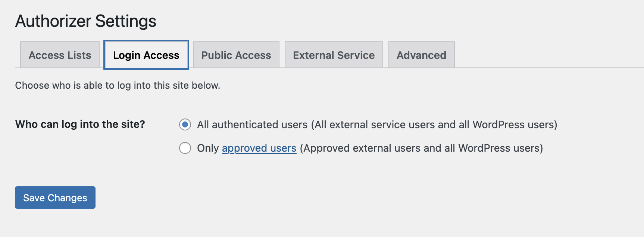The image size is (644, 237).
Task: Click the word "Service" on the External Service tab
Action: [x=356, y=55]
